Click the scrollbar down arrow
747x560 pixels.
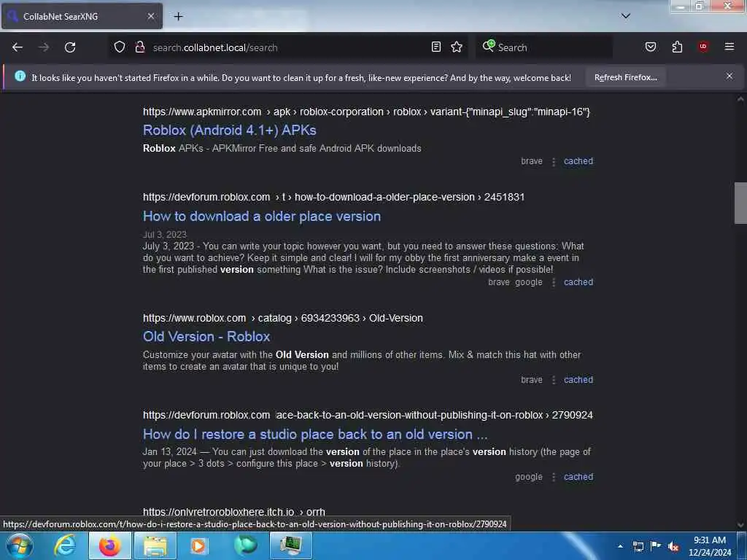(x=740, y=525)
